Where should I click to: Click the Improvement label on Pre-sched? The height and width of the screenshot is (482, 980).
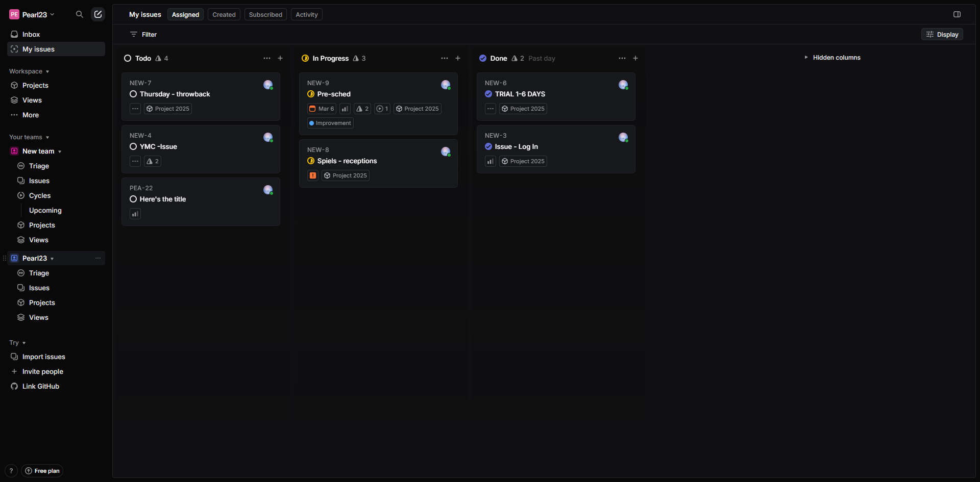tap(330, 123)
